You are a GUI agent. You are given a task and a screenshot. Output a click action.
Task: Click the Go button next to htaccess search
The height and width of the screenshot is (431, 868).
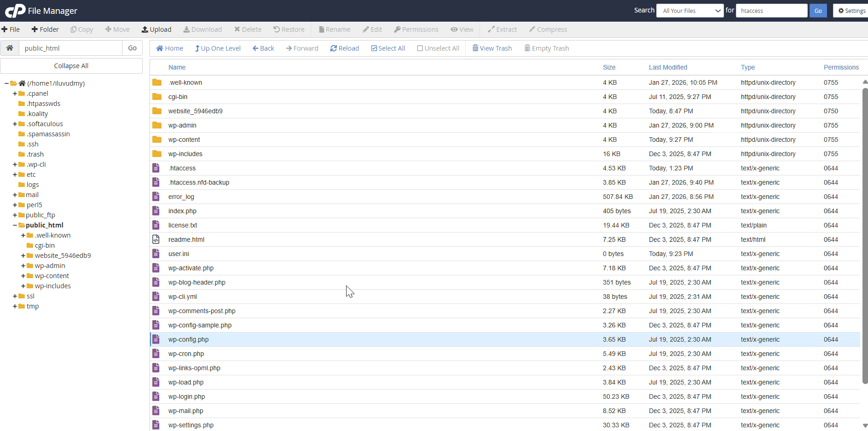[x=818, y=10]
